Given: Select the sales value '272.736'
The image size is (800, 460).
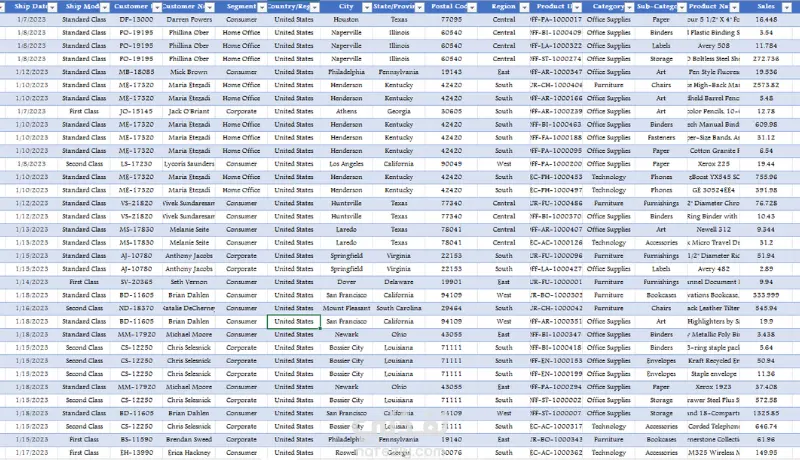Looking at the screenshot, I should tap(766, 59).
